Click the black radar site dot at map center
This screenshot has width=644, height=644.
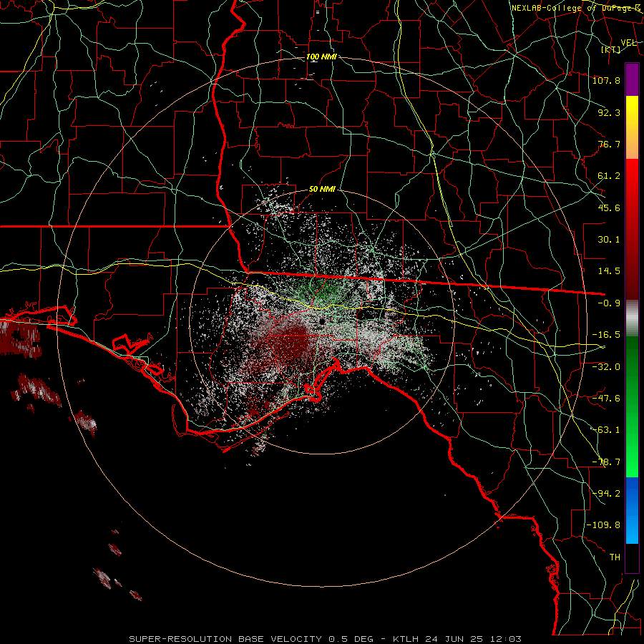323,321
